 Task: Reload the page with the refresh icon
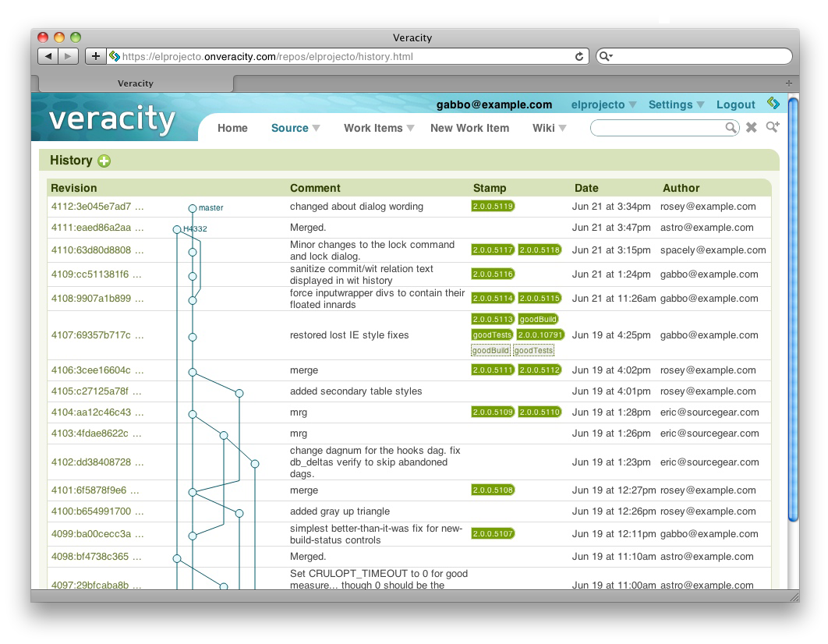tap(579, 56)
